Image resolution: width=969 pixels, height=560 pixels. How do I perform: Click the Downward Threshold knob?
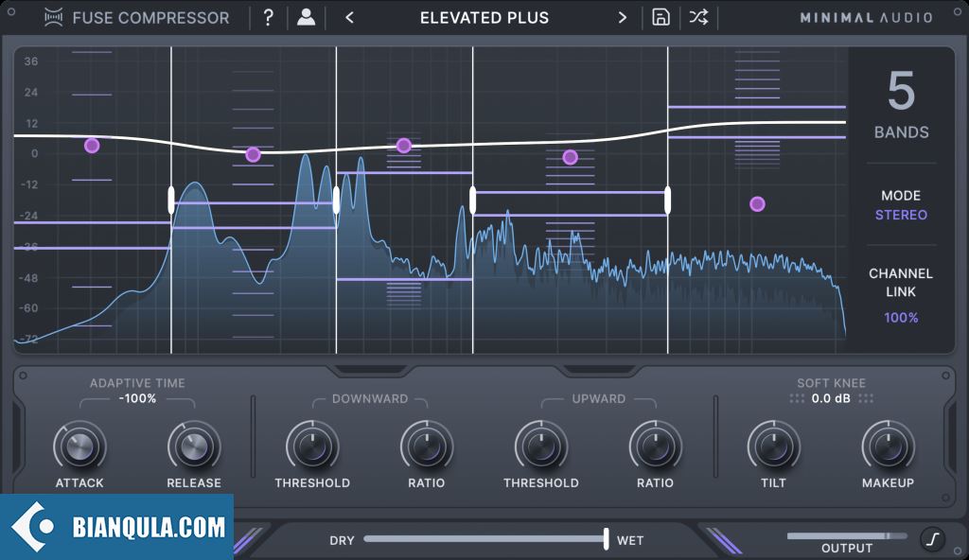[x=312, y=446]
